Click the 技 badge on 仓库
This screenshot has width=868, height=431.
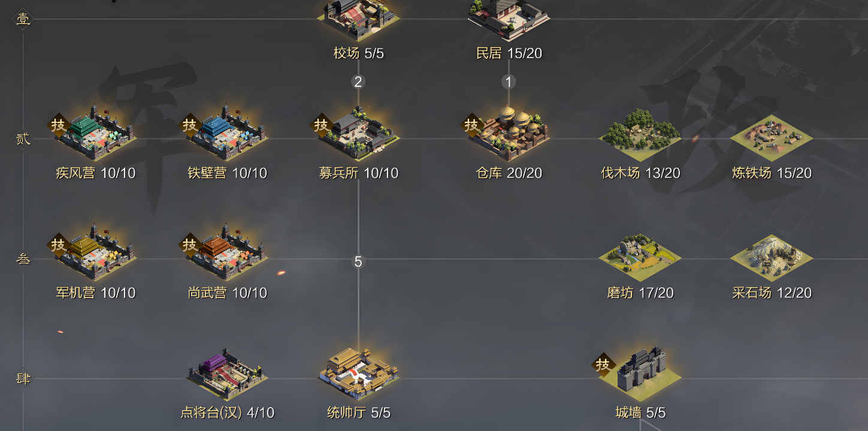[472, 125]
